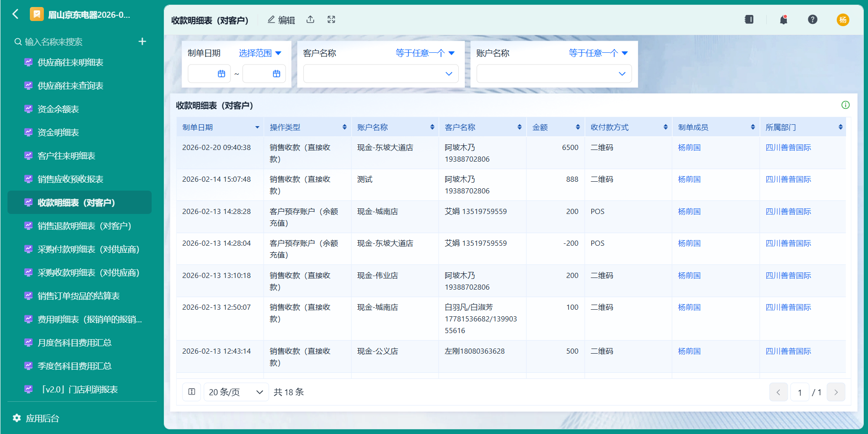Open 资金明细表 in sidebar

58,132
